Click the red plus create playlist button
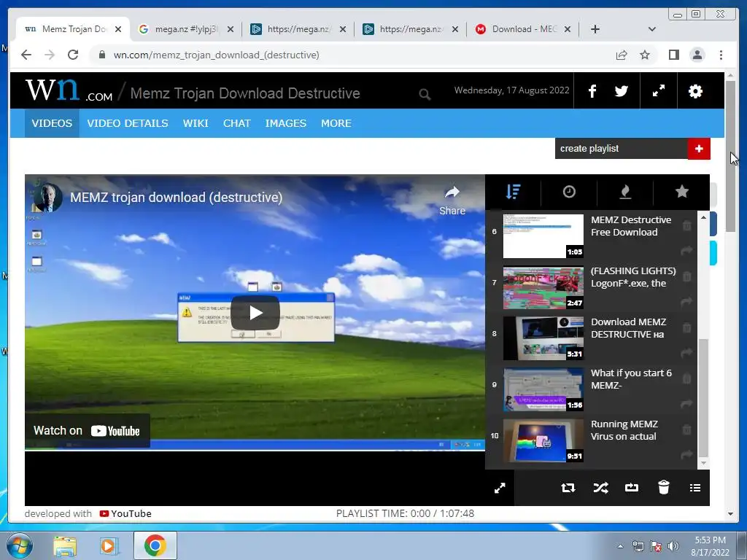This screenshot has width=747, height=560. coord(698,149)
